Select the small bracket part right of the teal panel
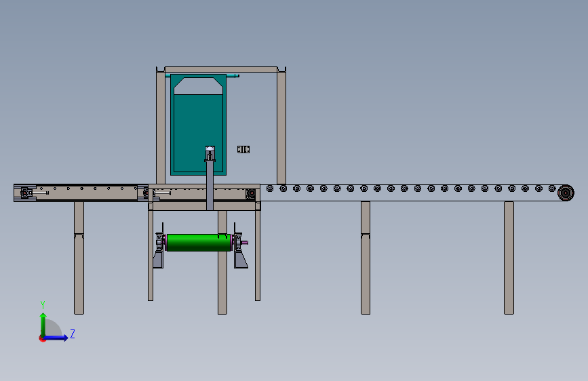 click(x=243, y=149)
